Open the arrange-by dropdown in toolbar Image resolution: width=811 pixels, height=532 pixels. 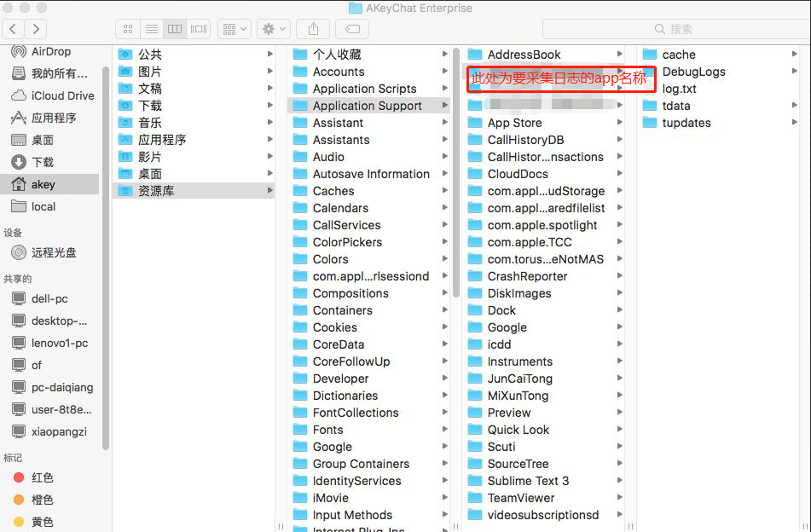tap(234, 29)
